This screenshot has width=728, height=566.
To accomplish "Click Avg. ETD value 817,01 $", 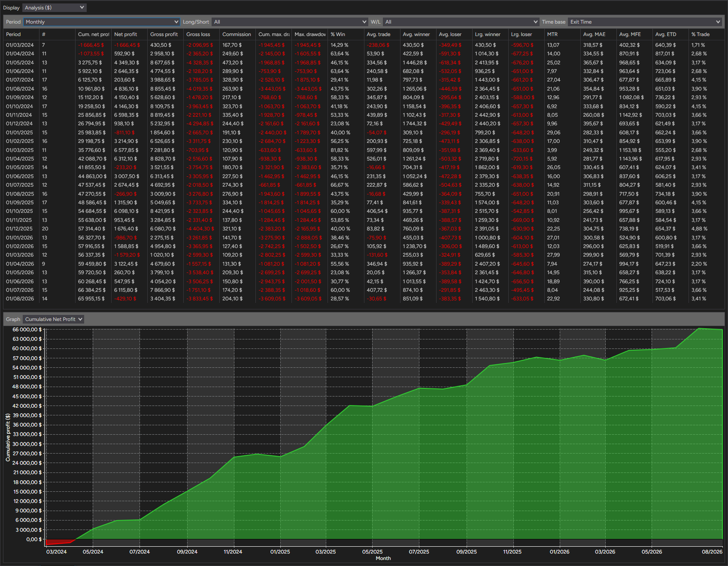I will [x=665, y=54].
